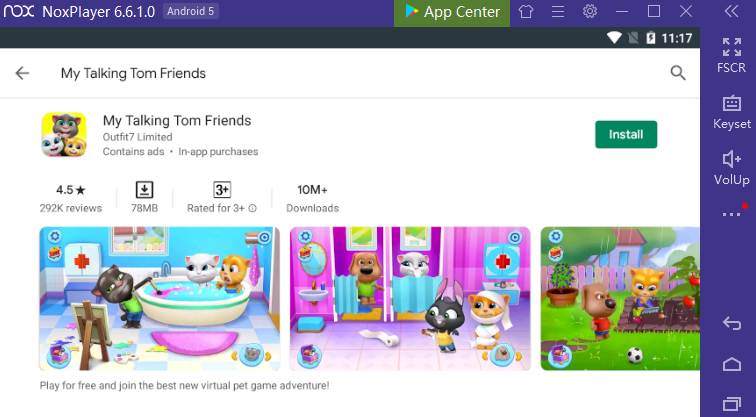Toggle fullscreen with the FSCR icon

731,55
